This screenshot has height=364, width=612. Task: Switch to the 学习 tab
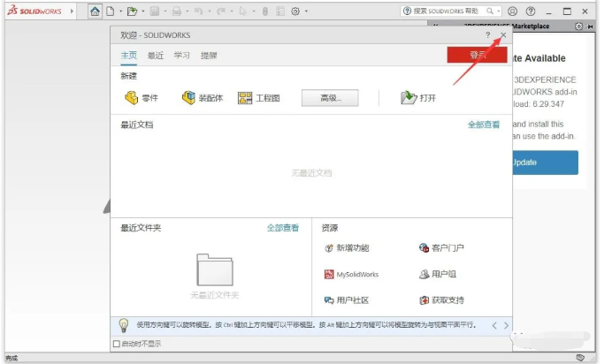(182, 56)
